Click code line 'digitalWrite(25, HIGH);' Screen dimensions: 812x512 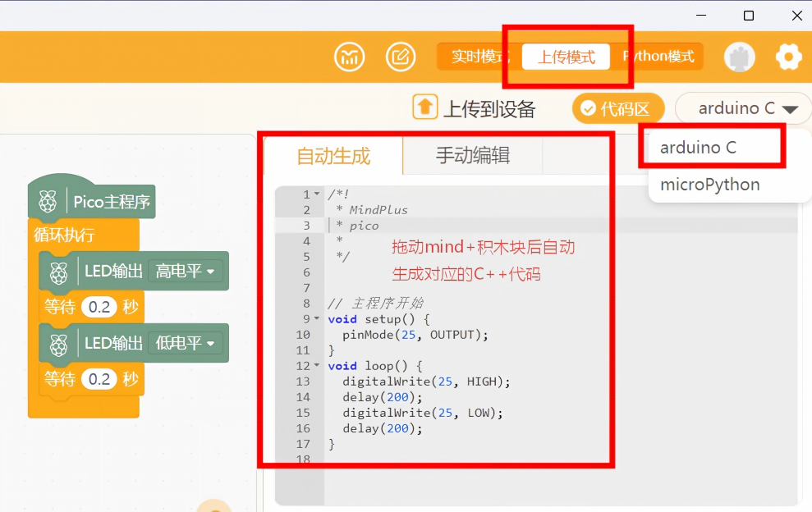point(426,382)
